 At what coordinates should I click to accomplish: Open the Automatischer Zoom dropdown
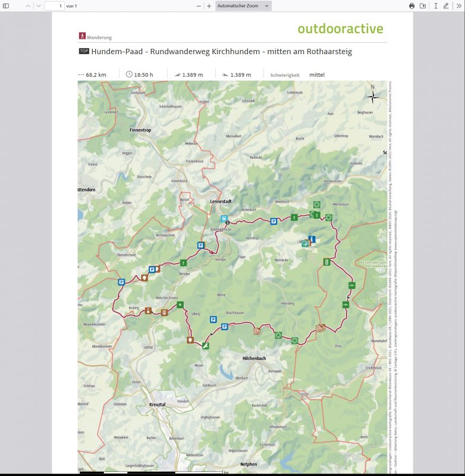243,5
